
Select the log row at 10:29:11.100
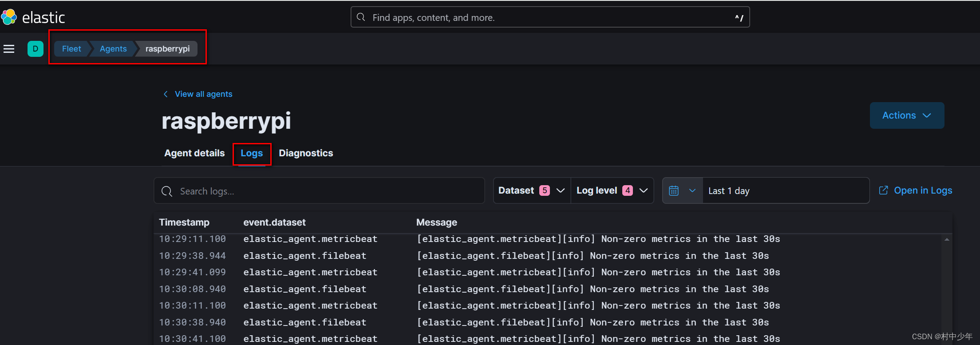548,239
